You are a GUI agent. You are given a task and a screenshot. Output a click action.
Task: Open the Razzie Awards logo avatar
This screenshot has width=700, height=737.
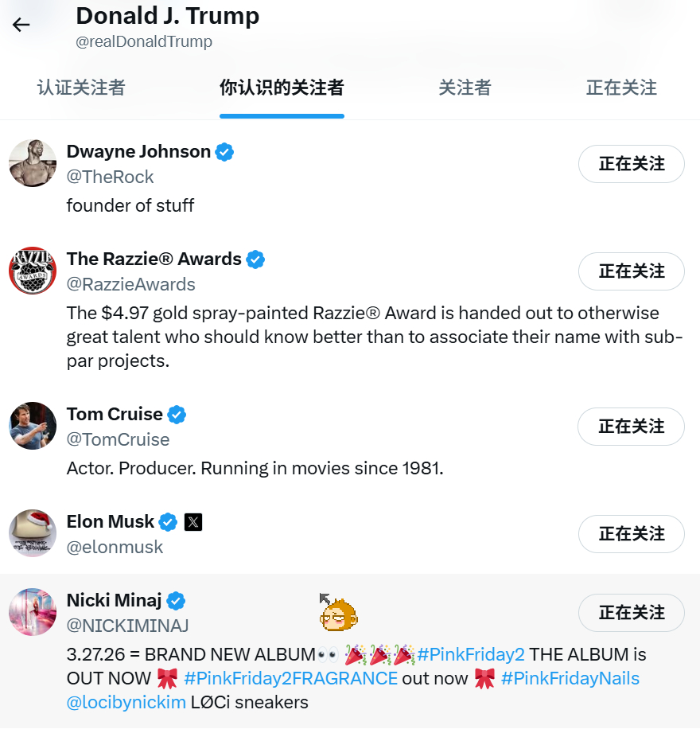point(33,271)
